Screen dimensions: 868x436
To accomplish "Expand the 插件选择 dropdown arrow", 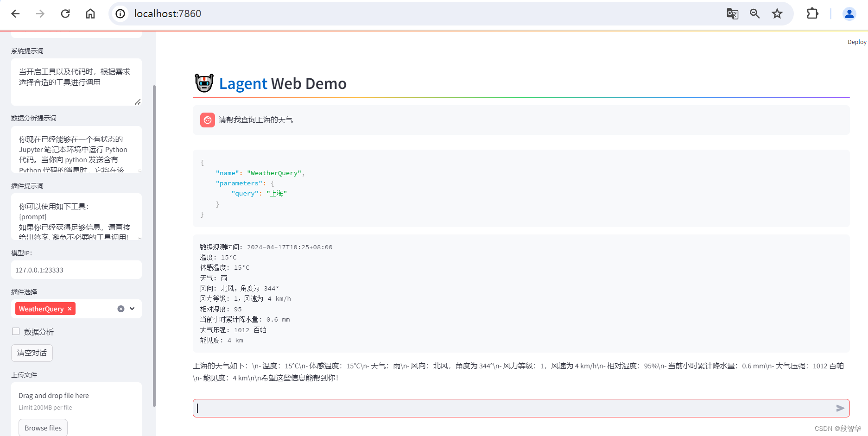I will pos(133,309).
